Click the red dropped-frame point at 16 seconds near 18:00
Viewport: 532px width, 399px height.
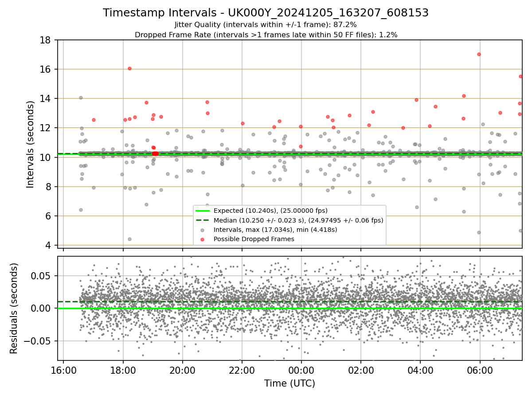[129, 68]
